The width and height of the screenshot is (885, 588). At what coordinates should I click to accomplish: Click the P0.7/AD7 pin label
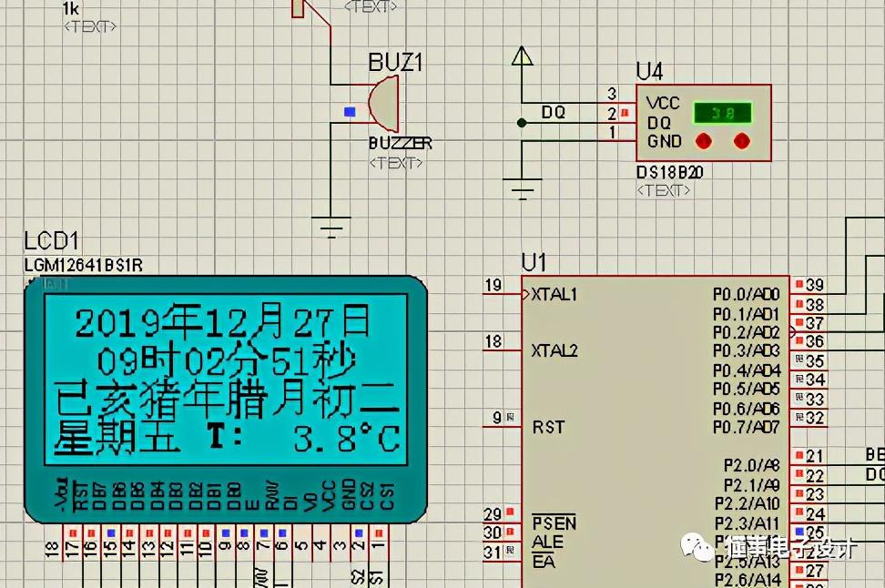[x=747, y=427]
